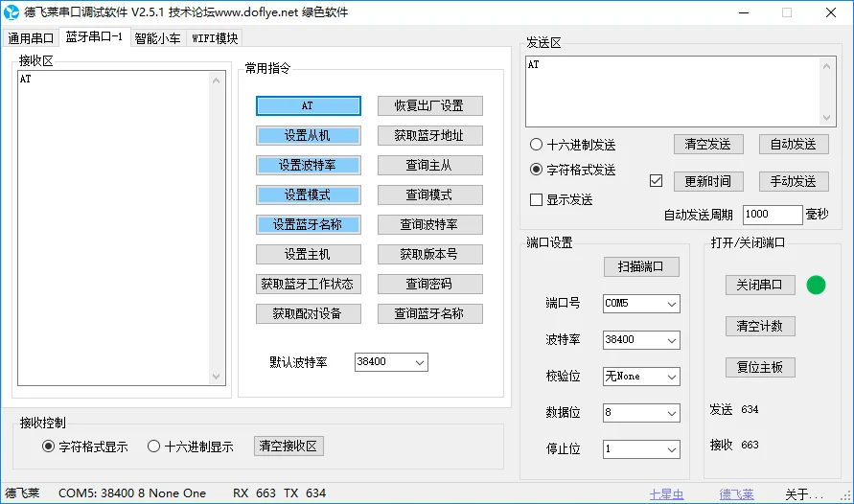Click the 清空计数 button
Image resolution: width=854 pixels, height=504 pixels.
[760, 326]
